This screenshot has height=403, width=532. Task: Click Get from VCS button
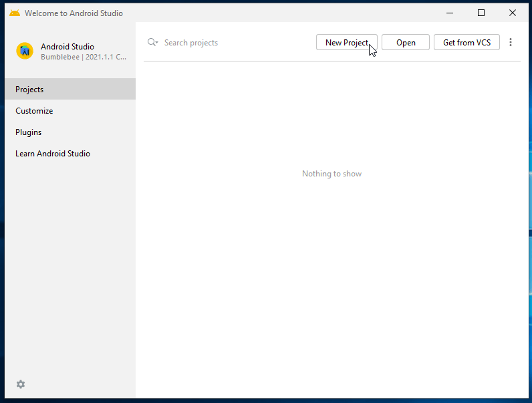tap(467, 42)
